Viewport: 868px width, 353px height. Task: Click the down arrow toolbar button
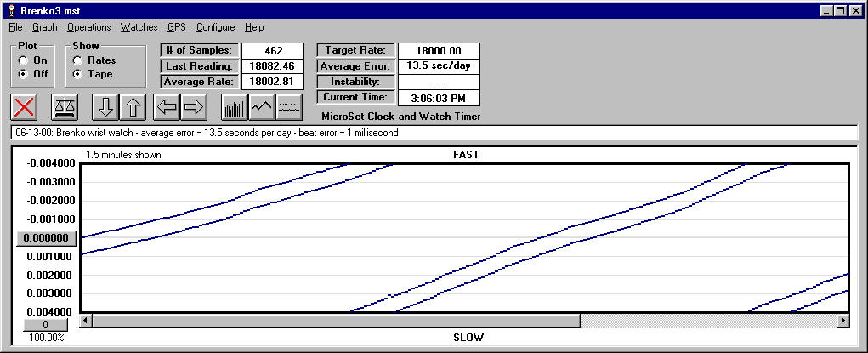[x=105, y=107]
